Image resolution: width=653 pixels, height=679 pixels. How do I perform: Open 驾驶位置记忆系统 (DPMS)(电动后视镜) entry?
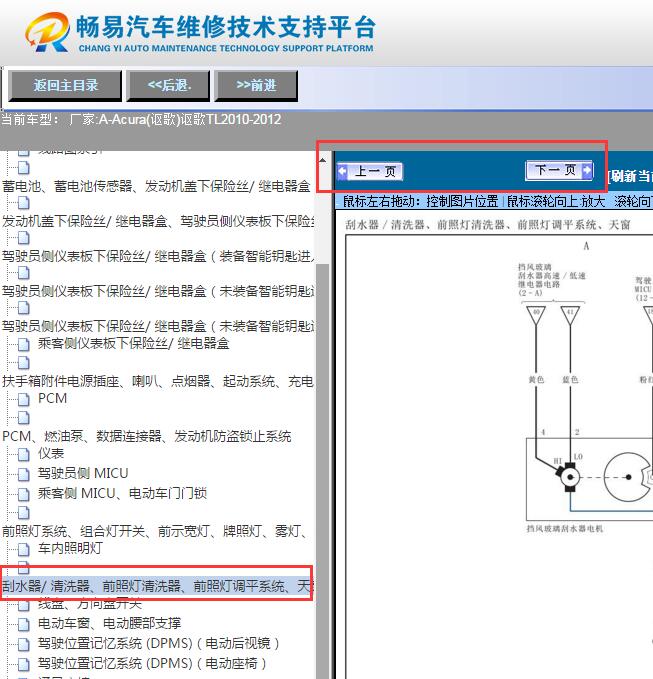coord(158,643)
